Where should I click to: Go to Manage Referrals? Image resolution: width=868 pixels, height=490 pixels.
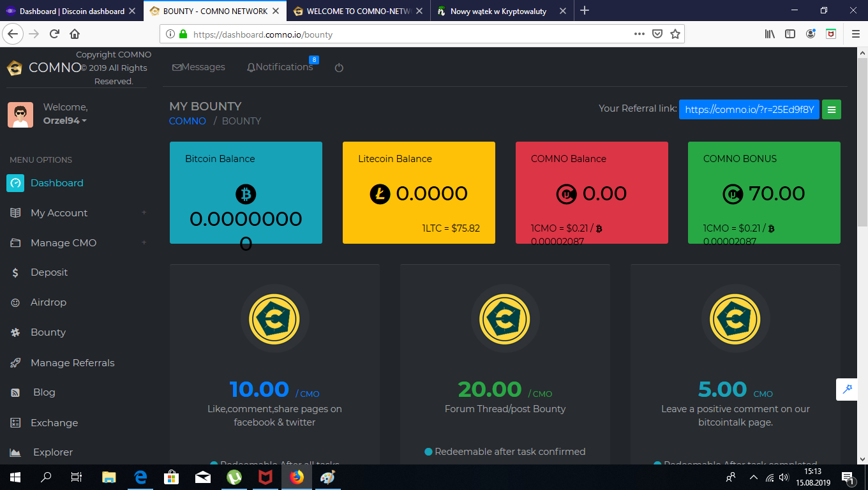(x=73, y=363)
